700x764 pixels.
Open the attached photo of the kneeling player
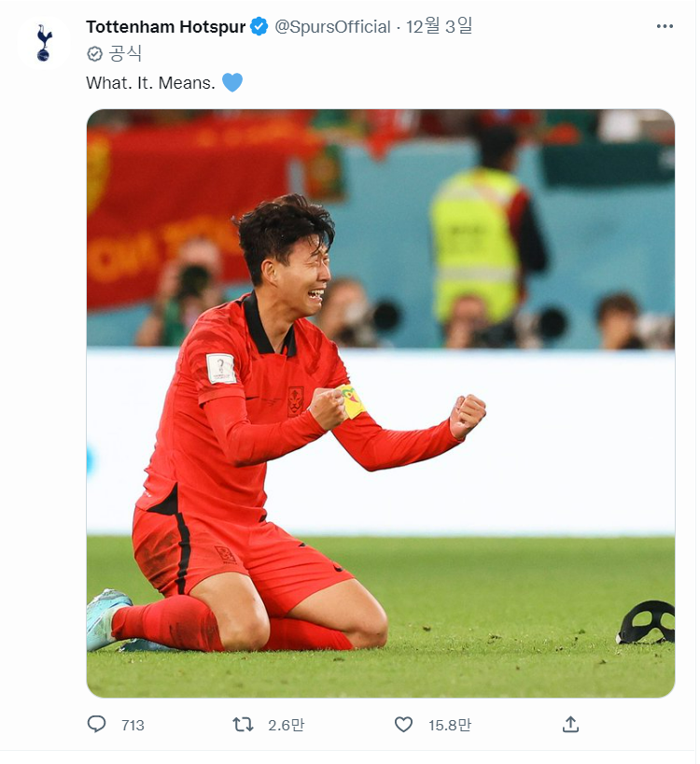[381, 403]
